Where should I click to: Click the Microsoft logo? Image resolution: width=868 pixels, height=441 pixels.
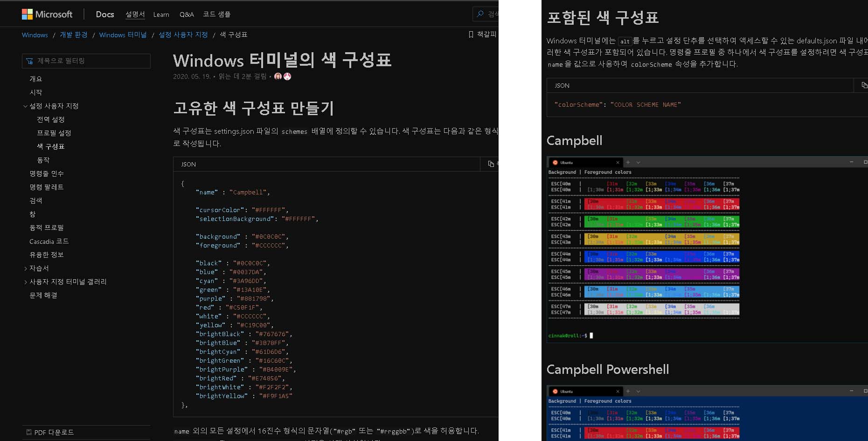(47, 14)
